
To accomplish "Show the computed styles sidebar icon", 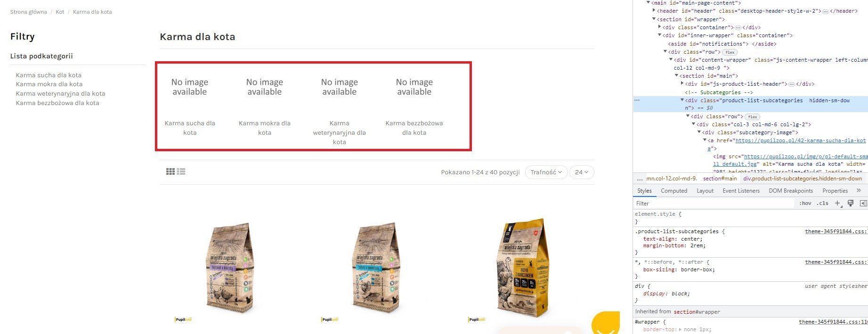I will click(863, 203).
